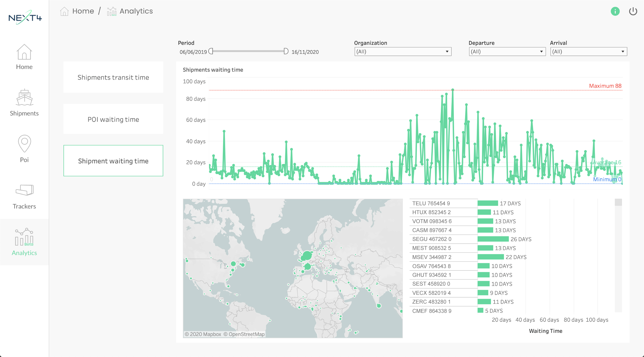Select row TELU 765454 9
This screenshot has height=357, width=644.
(444, 203)
